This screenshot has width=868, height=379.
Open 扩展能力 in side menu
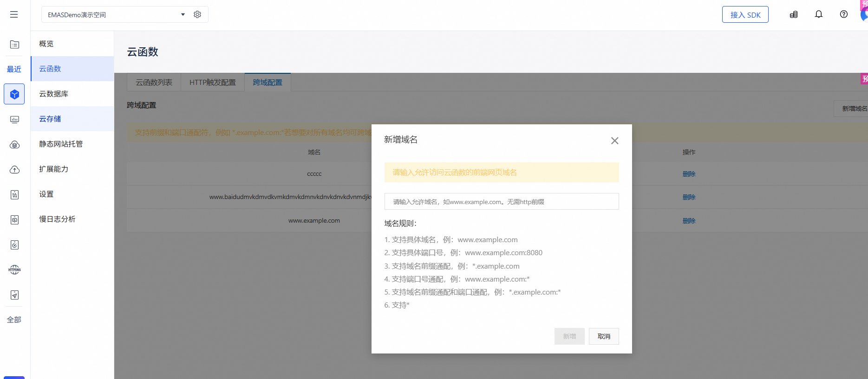[x=72, y=169]
